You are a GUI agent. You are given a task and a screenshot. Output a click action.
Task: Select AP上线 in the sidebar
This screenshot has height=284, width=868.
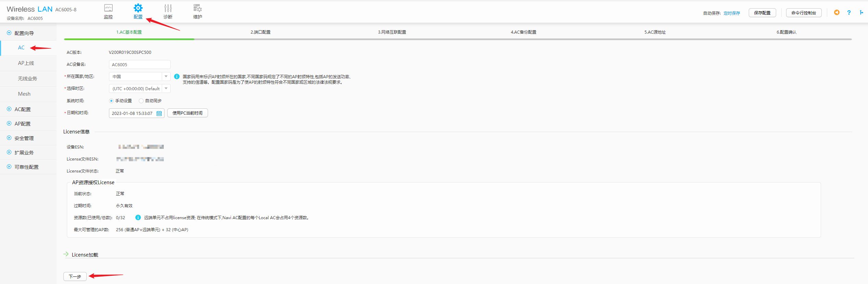(26, 63)
